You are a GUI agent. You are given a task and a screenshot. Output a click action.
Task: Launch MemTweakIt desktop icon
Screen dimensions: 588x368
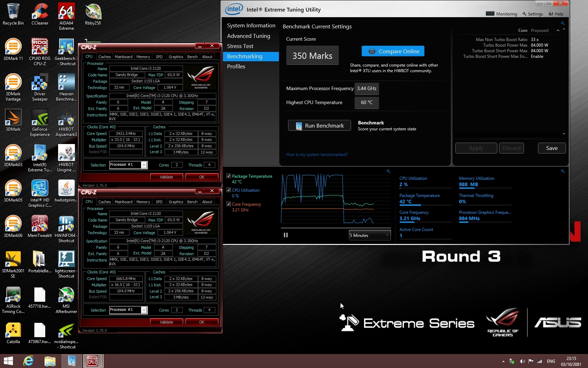[x=40, y=226]
